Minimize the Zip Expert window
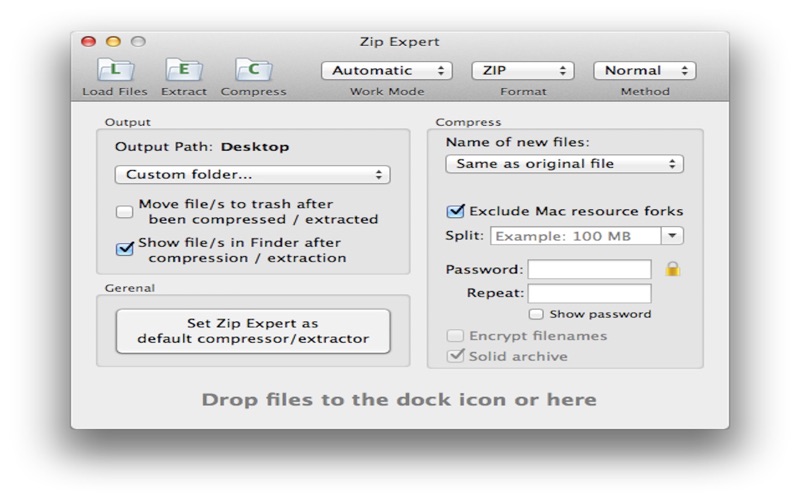Viewport: 800px width, 500px height. [113, 41]
